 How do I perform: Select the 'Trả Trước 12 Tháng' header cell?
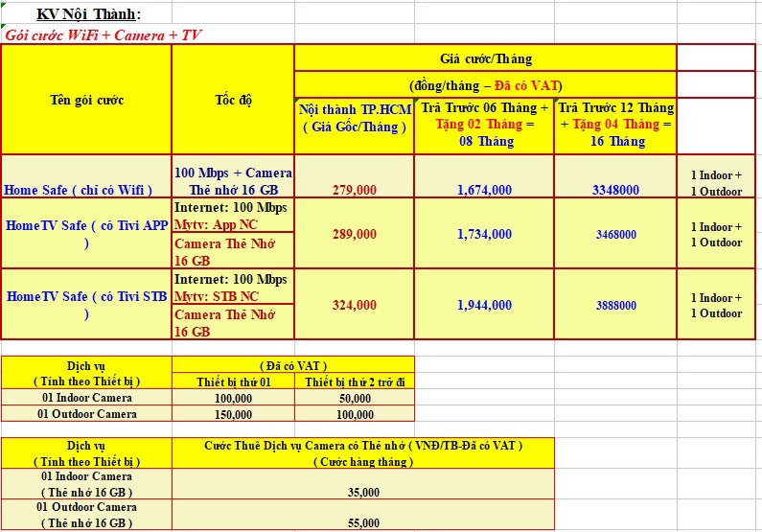tap(615, 125)
